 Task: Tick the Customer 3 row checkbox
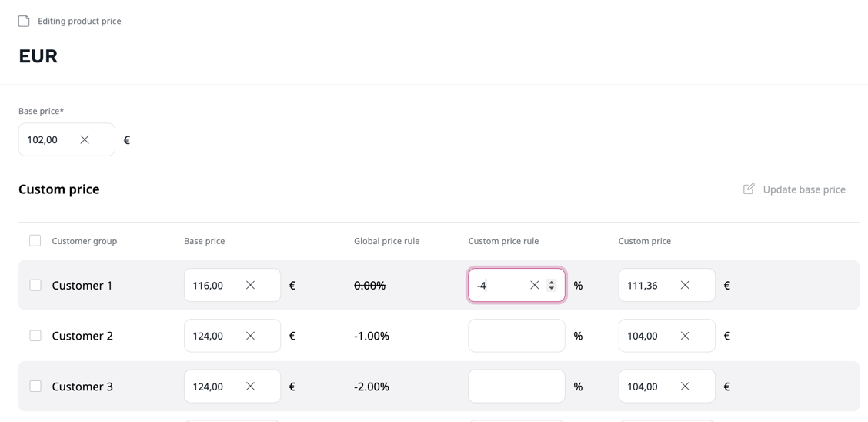35,387
